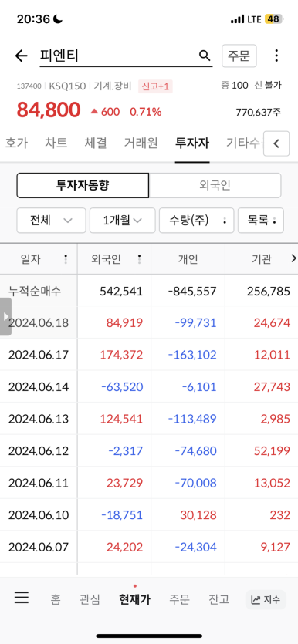
Task: Select the 투자자동향 segment
Action: tap(83, 185)
